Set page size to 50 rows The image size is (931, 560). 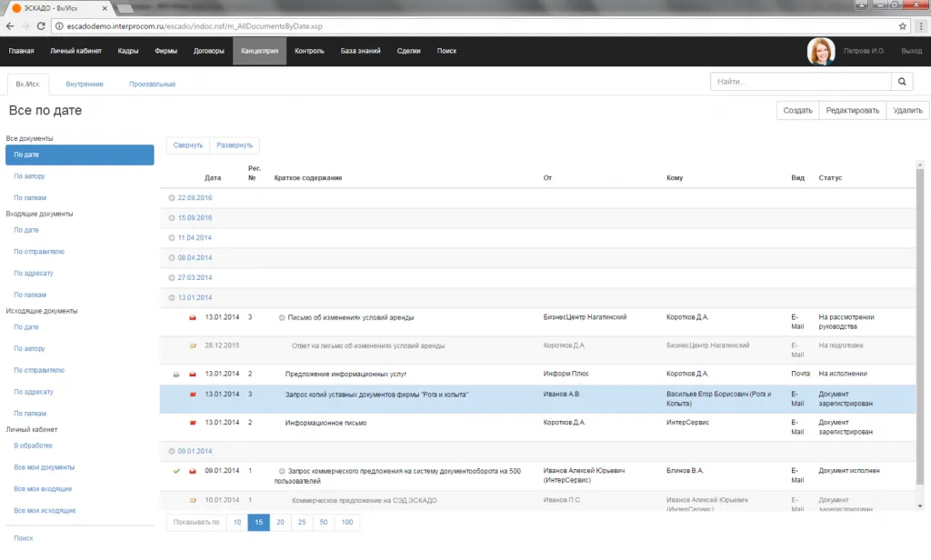click(x=324, y=523)
